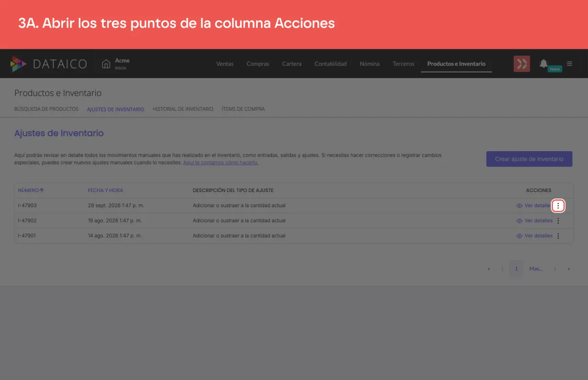
Task: Go to previous page arrow
Action: pyautogui.click(x=503, y=269)
